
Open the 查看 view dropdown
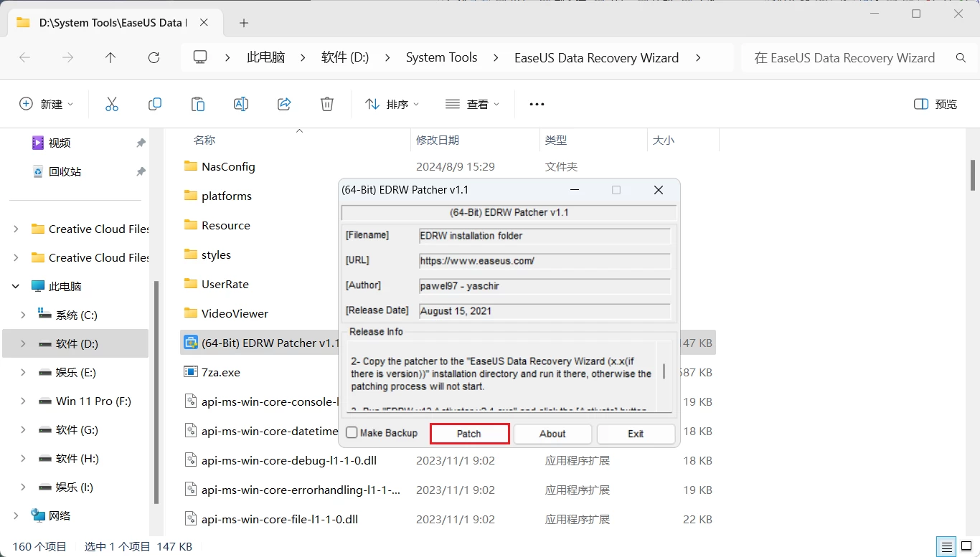472,104
